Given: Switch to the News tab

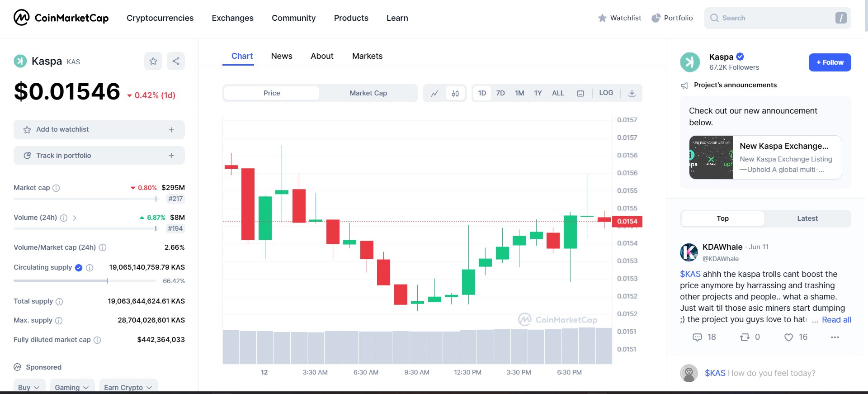Looking at the screenshot, I should (282, 56).
